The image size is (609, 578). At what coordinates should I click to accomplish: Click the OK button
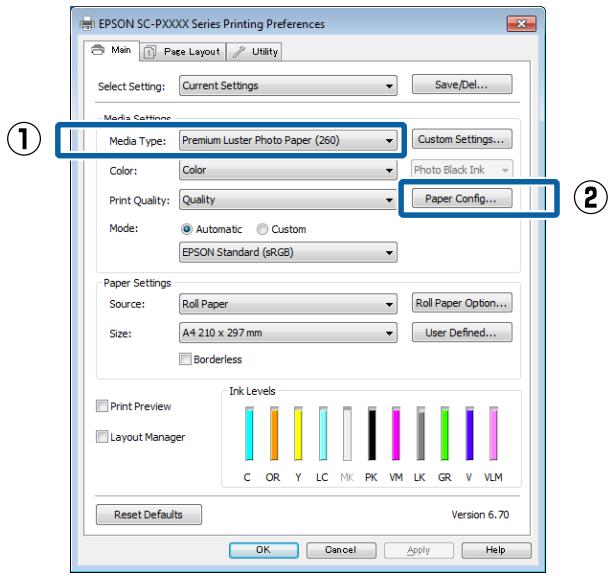point(264,550)
